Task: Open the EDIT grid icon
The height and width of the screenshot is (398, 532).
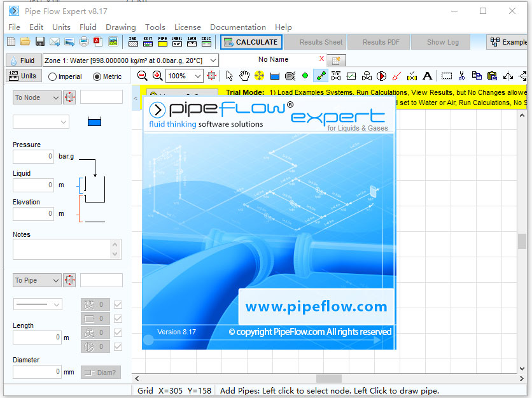Action: click(x=148, y=42)
